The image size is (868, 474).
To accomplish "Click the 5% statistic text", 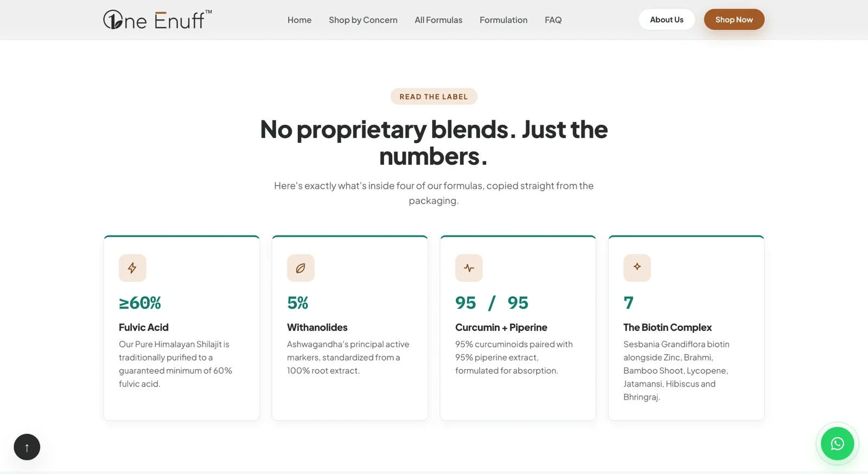I will point(298,303).
